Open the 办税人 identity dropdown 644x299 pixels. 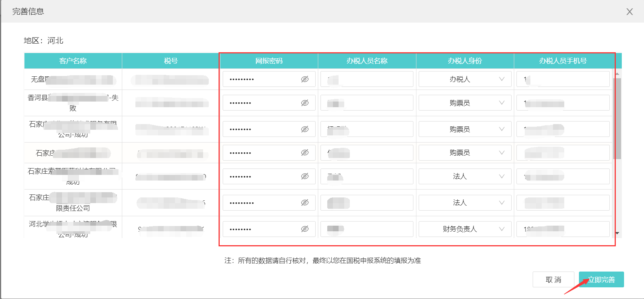465,79
